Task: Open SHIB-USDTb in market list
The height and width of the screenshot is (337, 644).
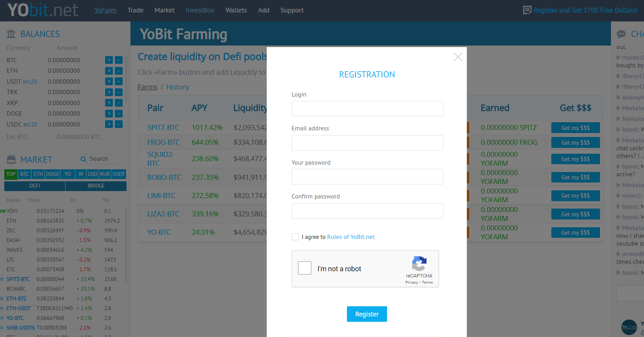Action: click(21, 328)
